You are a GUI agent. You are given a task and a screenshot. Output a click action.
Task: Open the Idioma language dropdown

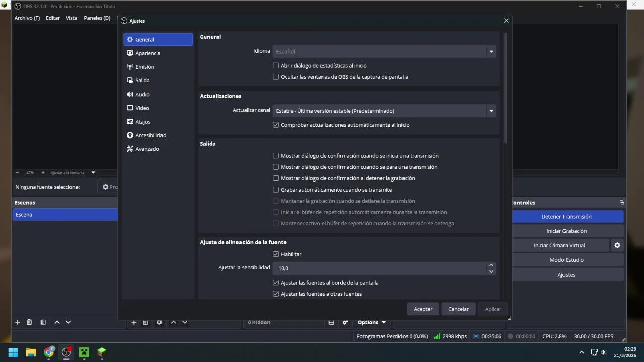pos(384,51)
